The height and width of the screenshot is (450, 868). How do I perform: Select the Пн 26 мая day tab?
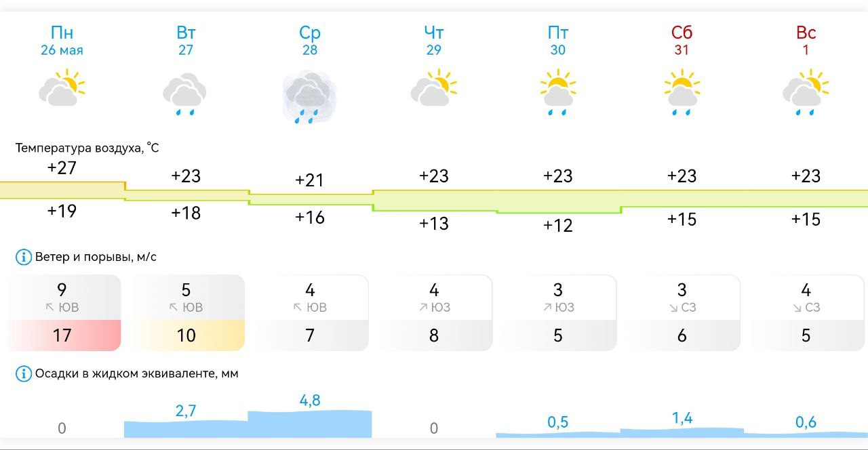62,41
